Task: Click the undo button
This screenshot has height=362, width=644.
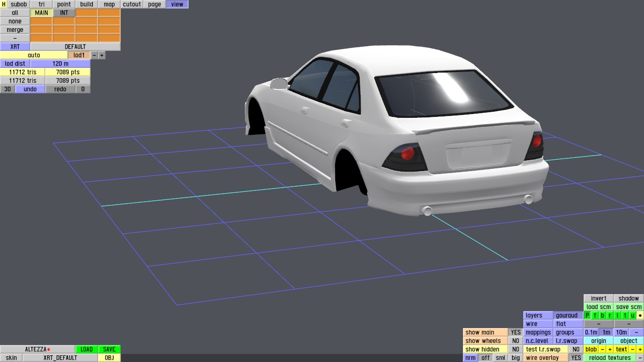Action: pyautogui.click(x=30, y=89)
